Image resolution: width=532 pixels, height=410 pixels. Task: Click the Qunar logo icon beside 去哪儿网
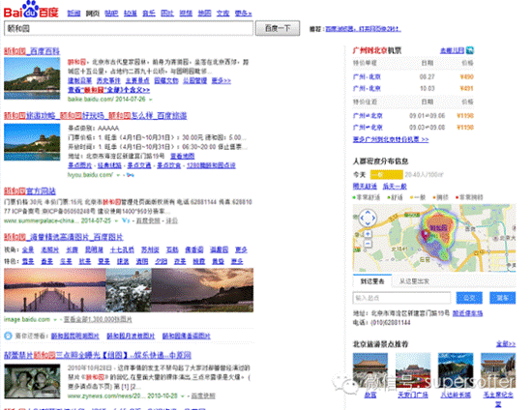(470, 50)
